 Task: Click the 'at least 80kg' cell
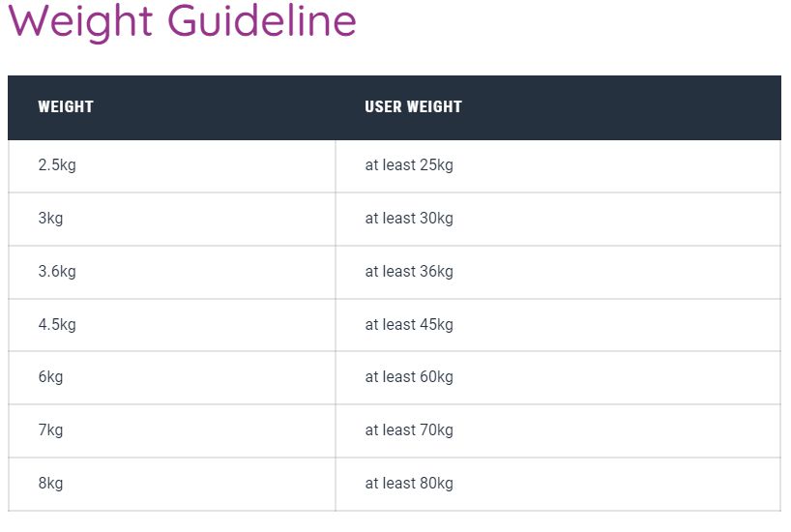(409, 484)
